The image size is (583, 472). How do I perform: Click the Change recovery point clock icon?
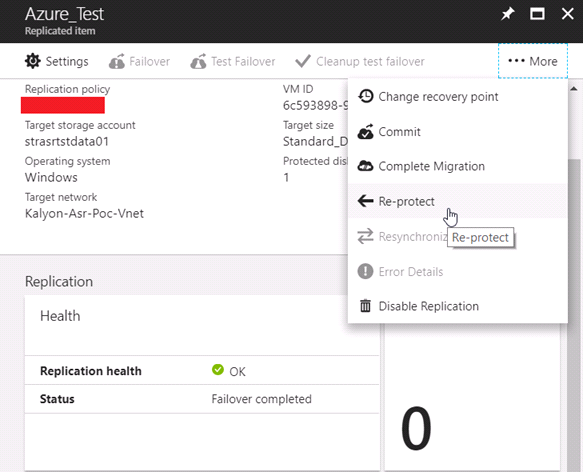click(x=365, y=96)
